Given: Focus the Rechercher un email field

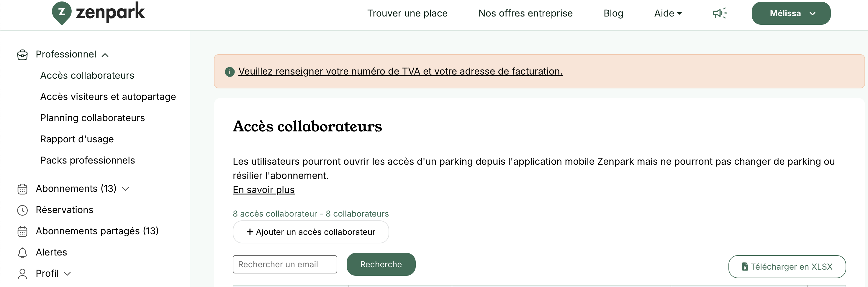Looking at the screenshot, I should pos(285,264).
